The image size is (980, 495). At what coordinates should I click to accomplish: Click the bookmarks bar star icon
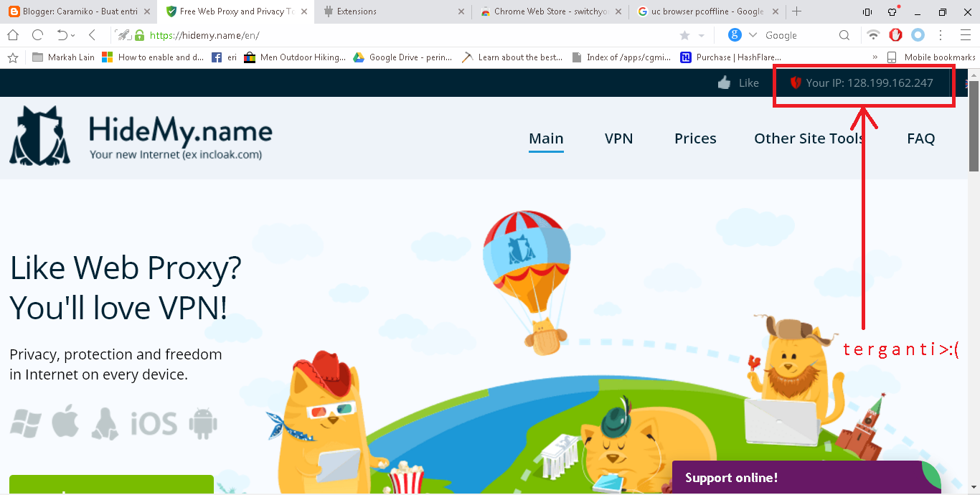[12, 57]
